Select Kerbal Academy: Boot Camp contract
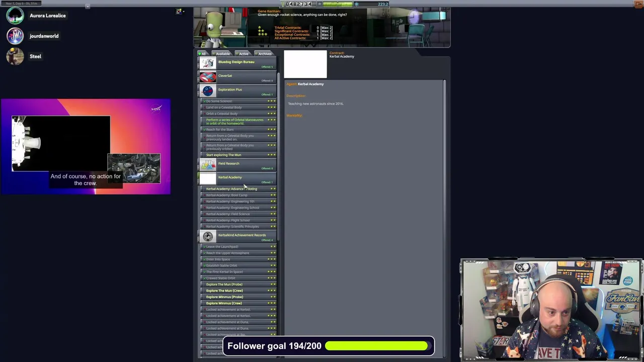The image size is (644, 362). [x=239, y=195]
